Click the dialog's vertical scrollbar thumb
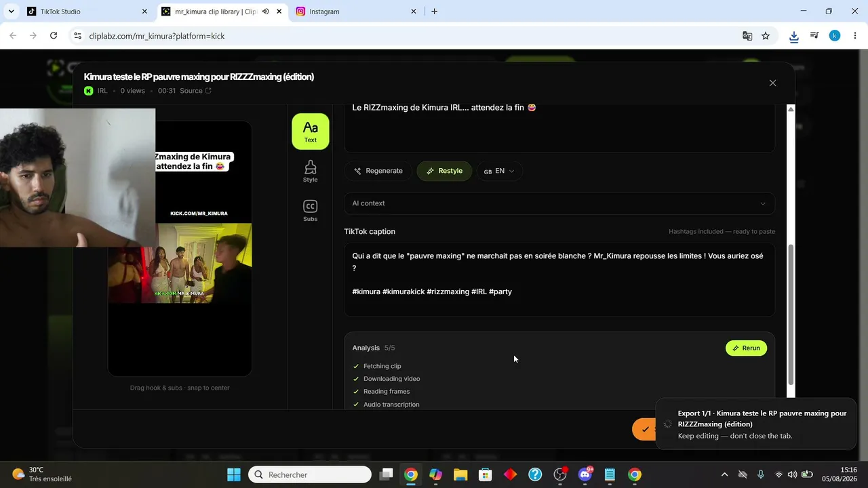The image size is (868, 488). [791, 313]
